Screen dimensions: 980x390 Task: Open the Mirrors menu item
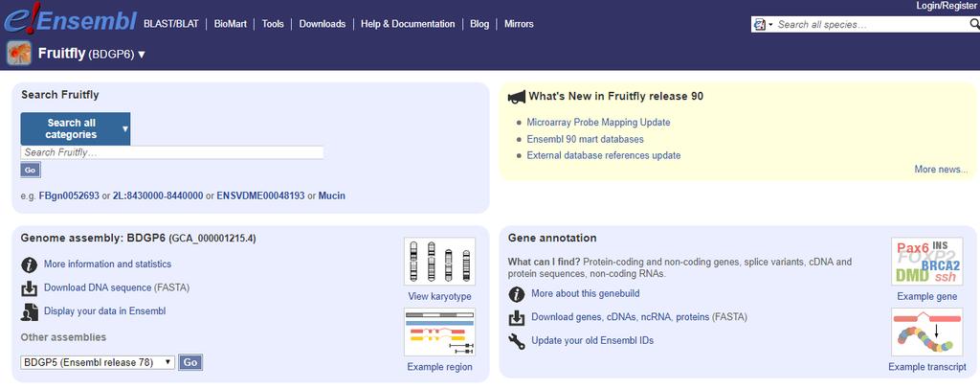coord(519,24)
